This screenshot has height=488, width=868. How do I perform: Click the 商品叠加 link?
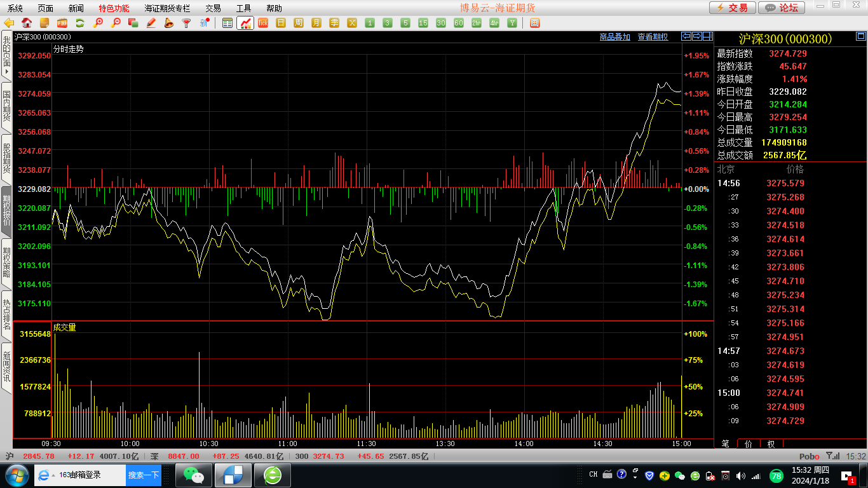615,37
